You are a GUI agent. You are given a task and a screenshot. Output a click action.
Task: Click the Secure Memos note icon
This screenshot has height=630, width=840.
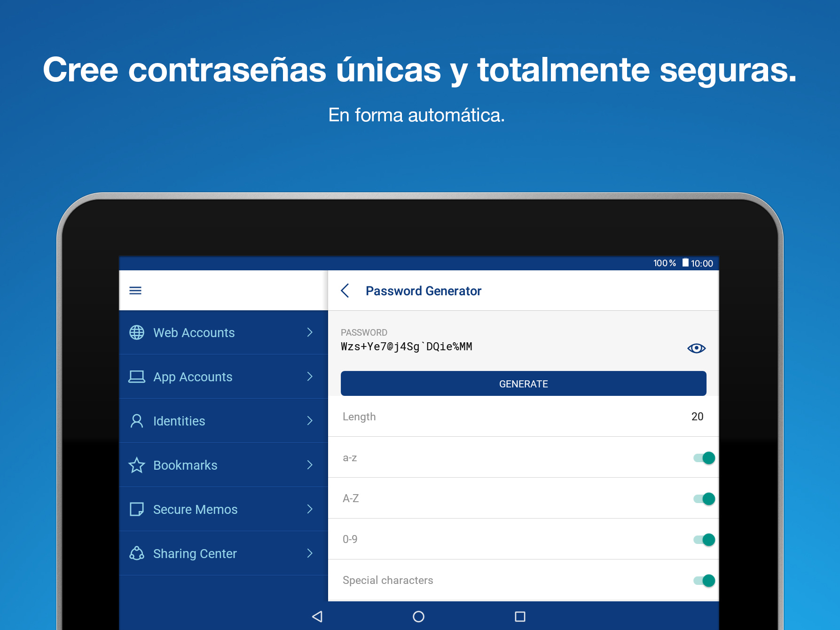pos(137,509)
